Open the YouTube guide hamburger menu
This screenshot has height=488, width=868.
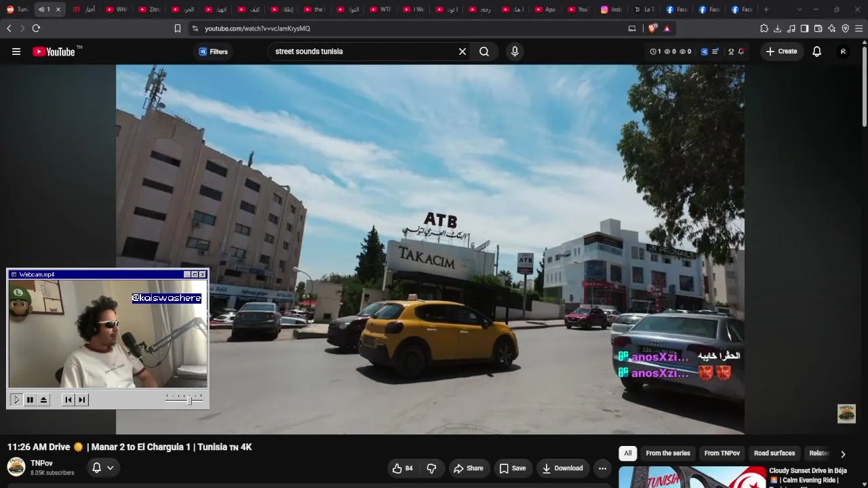(x=16, y=52)
